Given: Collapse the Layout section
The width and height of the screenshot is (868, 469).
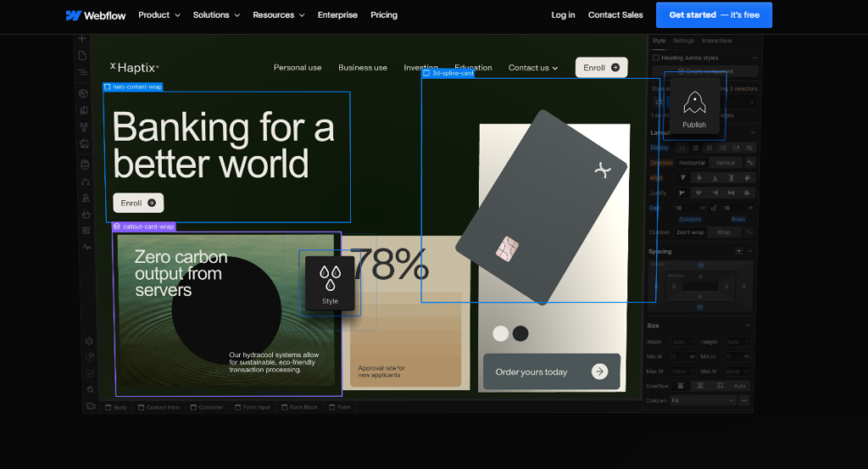Looking at the screenshot, I should 753,133.
